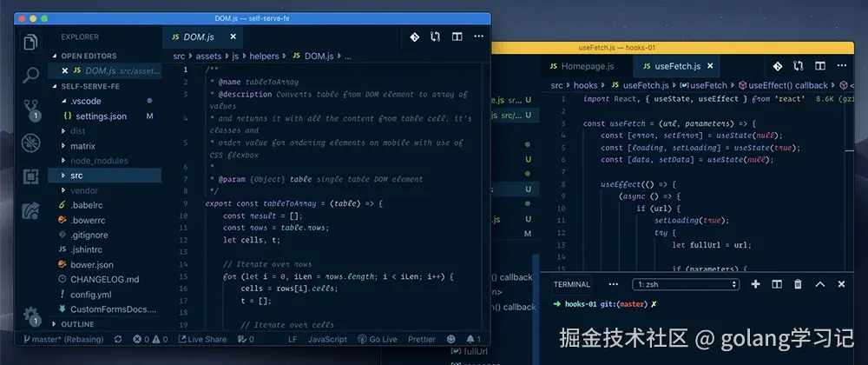This screenshot has height=365, width=868.
Task: Open more actions in DOM.js editor toolbar
Action: pyautogui.click(x=479, y=37)
